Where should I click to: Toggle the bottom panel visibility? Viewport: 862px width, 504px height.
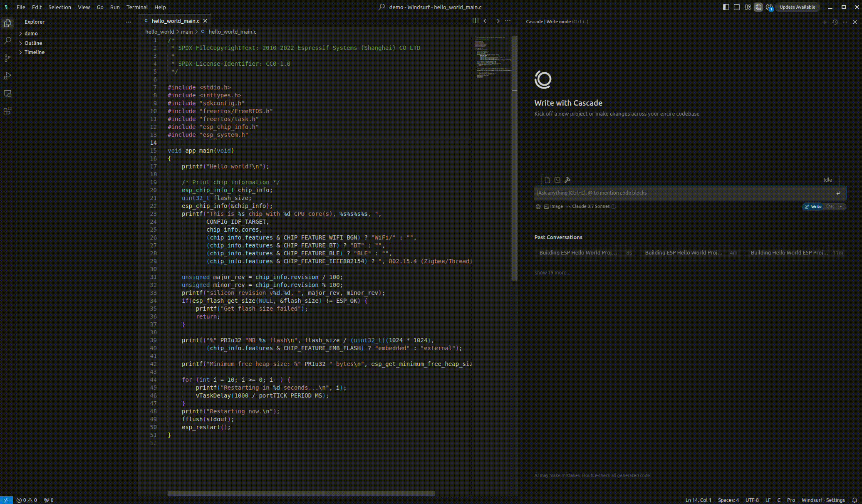[737, 7]
